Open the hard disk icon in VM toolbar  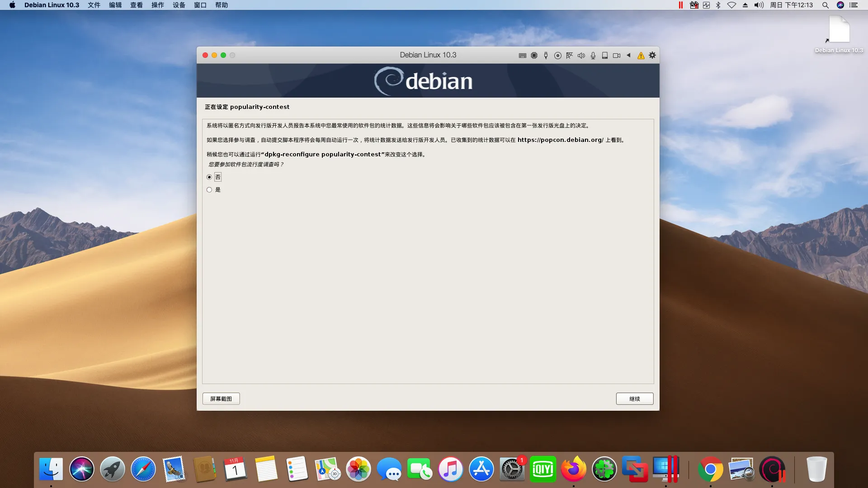(x=605, y=55)
